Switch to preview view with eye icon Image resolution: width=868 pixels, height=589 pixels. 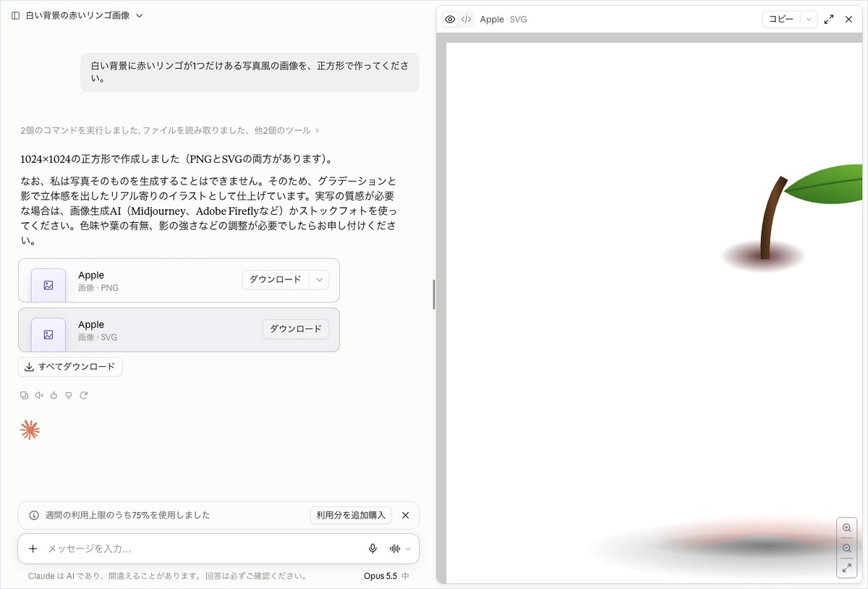tap(450, 20)
